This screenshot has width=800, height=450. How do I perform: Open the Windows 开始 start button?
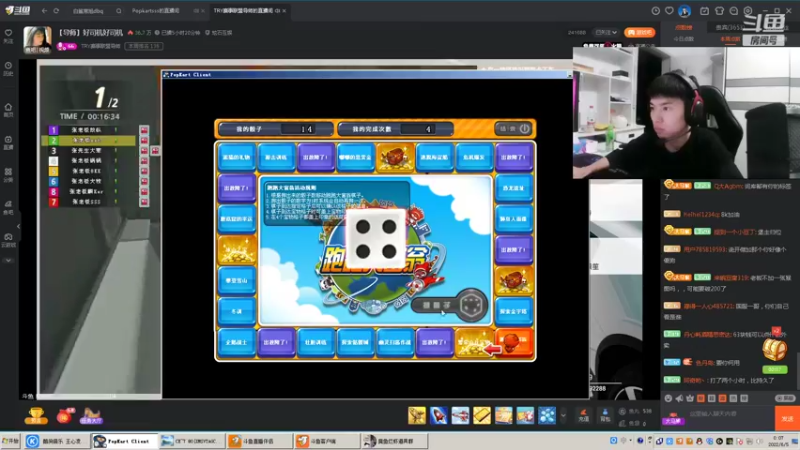pyautogui.click(x=10, y=441)
